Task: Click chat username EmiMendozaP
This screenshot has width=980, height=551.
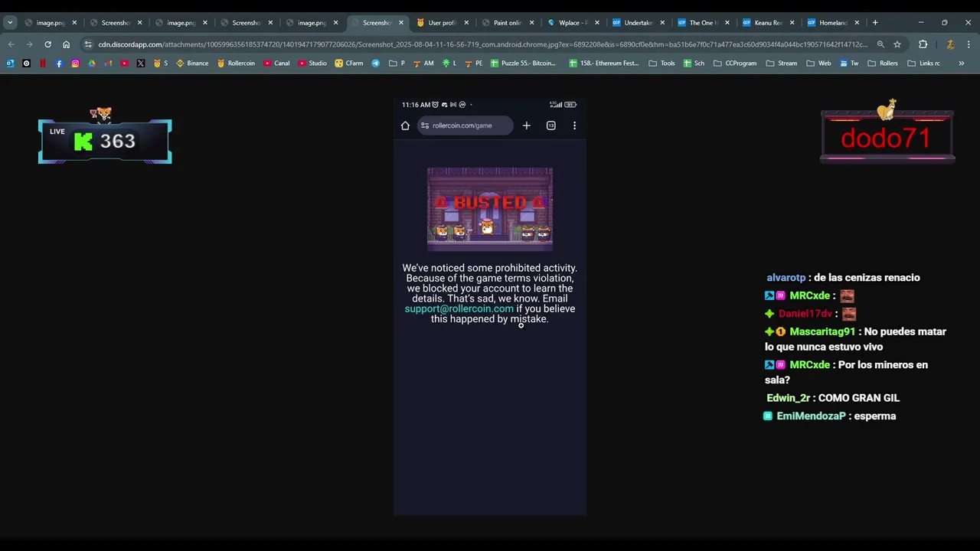Action: pyautogui.click(x=811, y=416)
